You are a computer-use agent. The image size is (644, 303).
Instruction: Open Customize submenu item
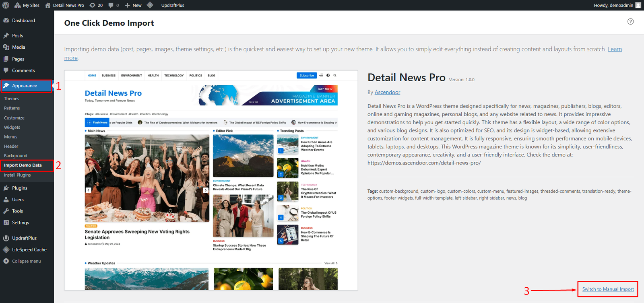click(x=14, y=118)
